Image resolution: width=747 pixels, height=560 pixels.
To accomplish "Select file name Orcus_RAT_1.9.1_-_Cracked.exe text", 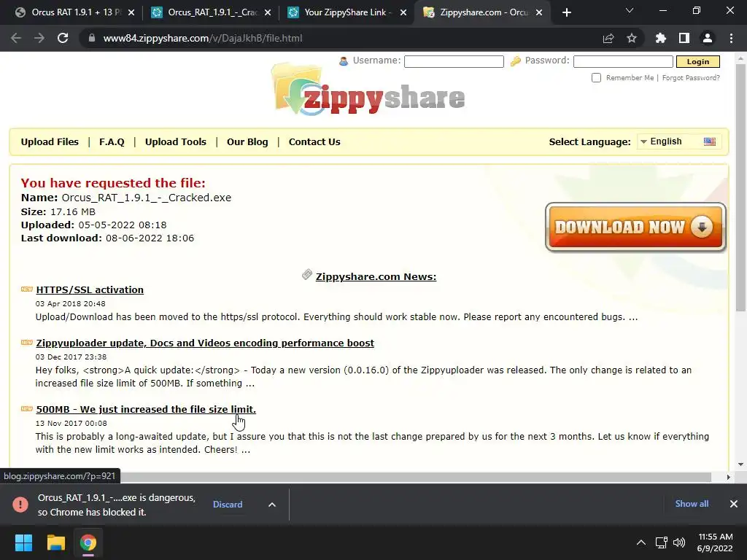I will pyautogui.click(x=146, y=198).
